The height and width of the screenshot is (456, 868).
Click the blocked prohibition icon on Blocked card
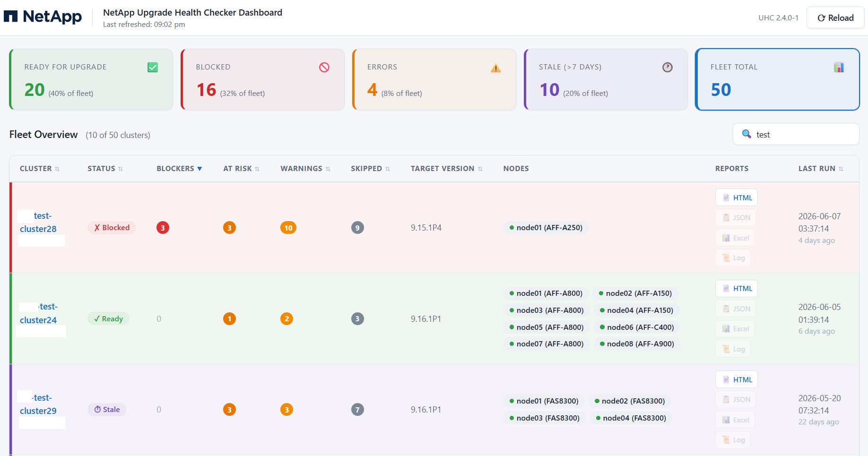324,67
